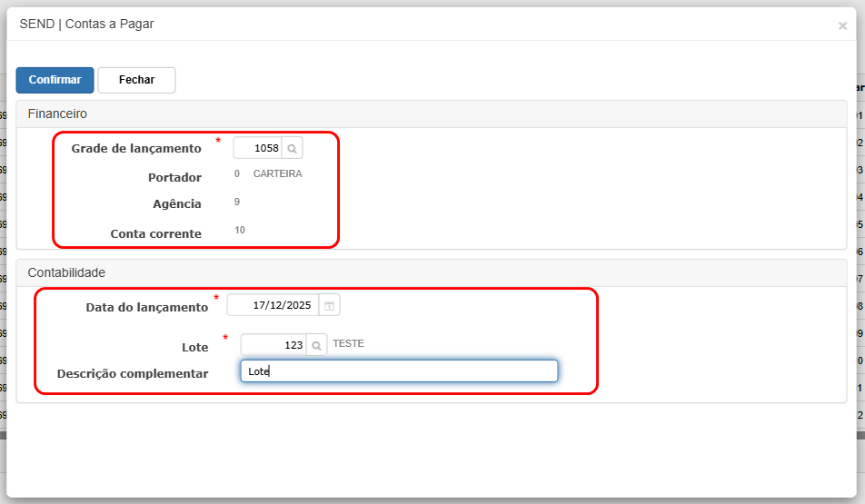The height and width of the screenshot is (504, 865).
Task: Focus the Grade de lançamento field with 1058
Action: coord(258,148)
